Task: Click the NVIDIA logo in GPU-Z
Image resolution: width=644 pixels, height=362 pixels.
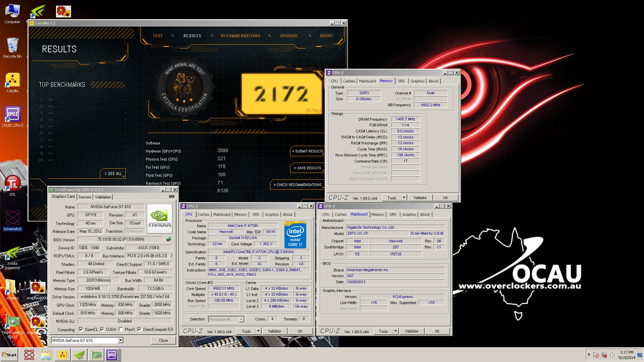Action: tap(160, 219)
